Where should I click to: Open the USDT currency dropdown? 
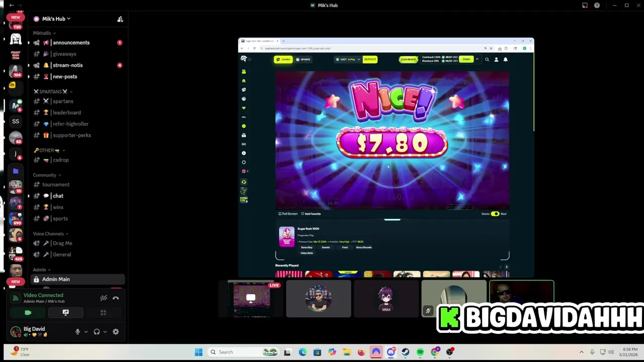[349, 59]
